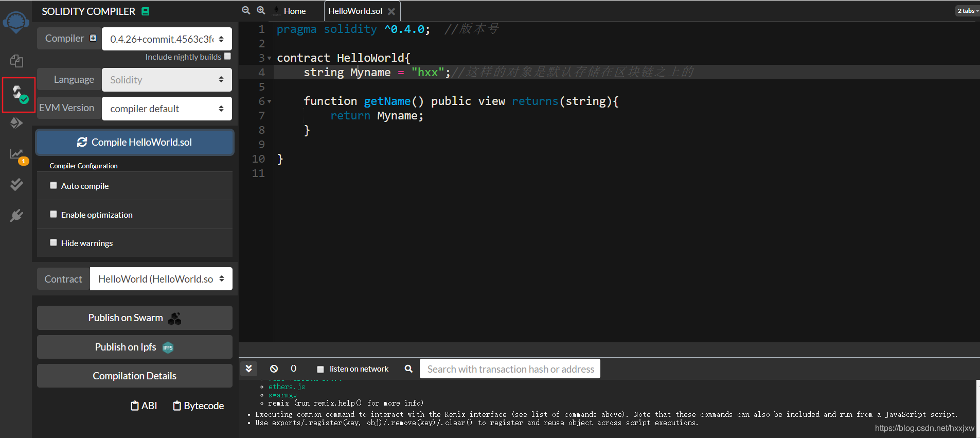Screen dimensions: 980x438
Task: Check Enable optimization option
Action: pos(54,214)
